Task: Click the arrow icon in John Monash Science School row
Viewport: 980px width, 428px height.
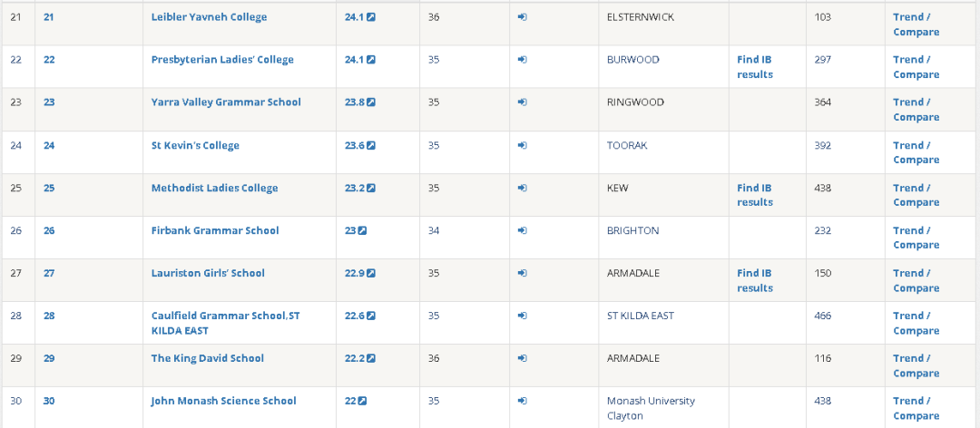Action: pos(523,401)
